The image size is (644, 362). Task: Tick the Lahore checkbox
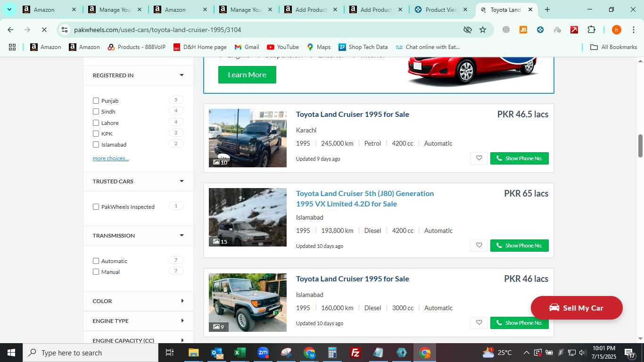click(96, 123)
